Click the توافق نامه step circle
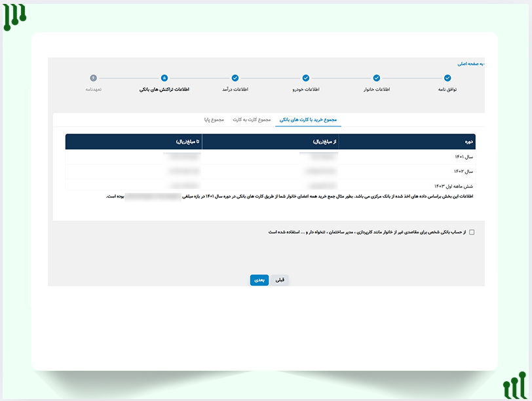 pyautogui.click(x=447, y=78)
